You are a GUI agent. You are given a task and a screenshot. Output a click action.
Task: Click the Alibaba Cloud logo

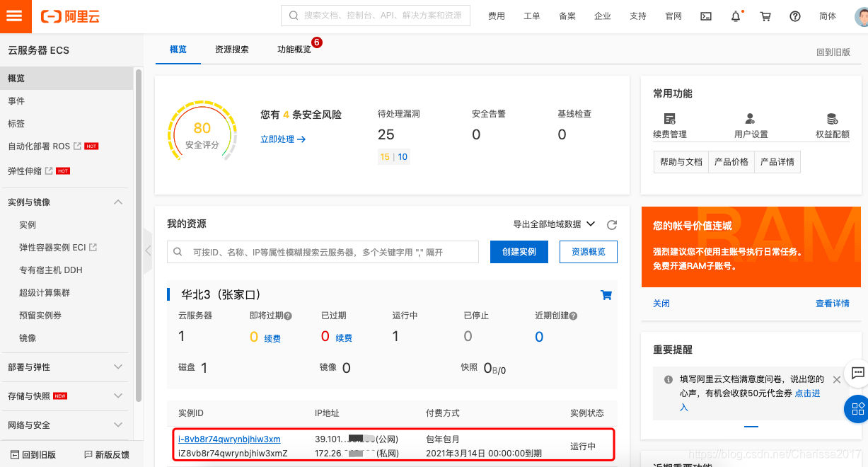tap(70, 16)
